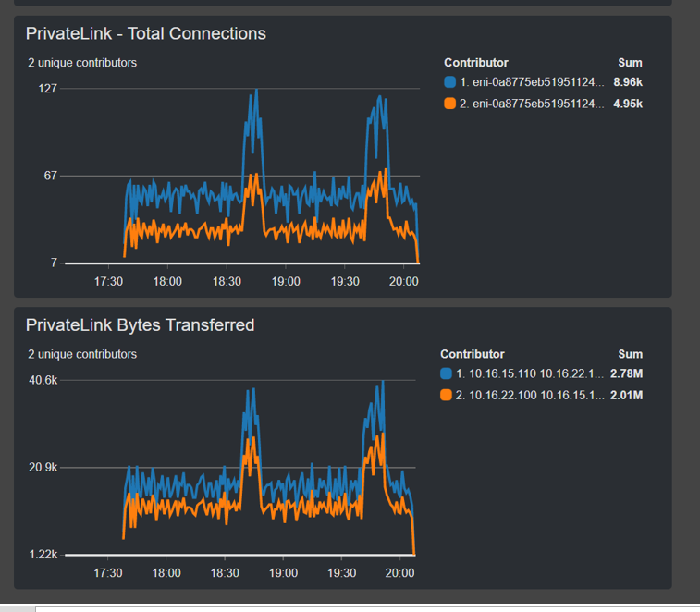
Task: Select contributor '1. eni-0a8775eb51951124...'
Action: pos(532,82)
